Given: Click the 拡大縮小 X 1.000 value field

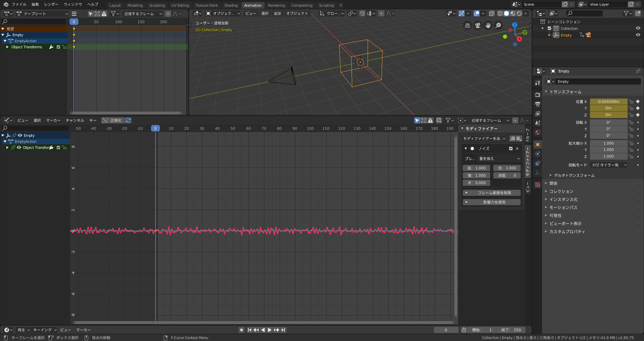Looking at the screenshot, I should [x=609, y=143].
